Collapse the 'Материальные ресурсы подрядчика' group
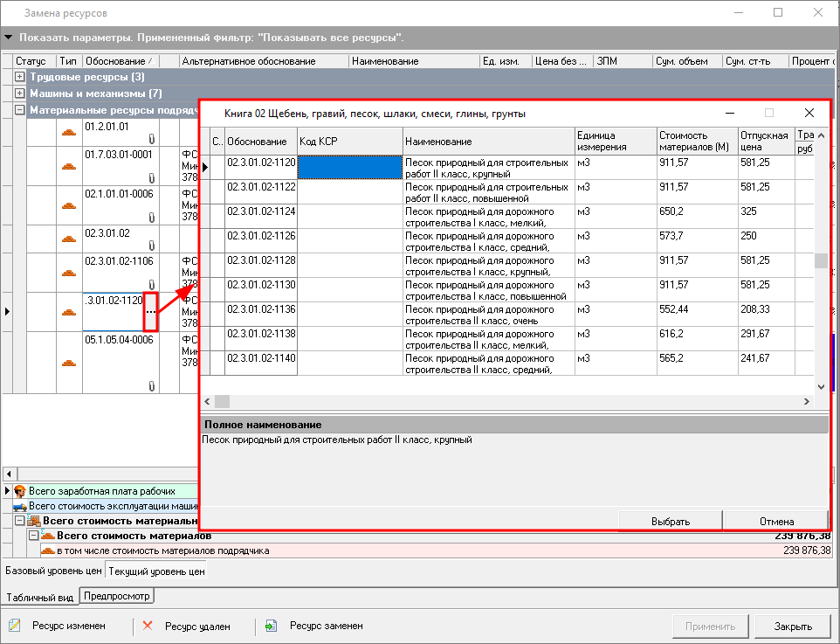The image size is (840, 644). (x=20, y=110)
